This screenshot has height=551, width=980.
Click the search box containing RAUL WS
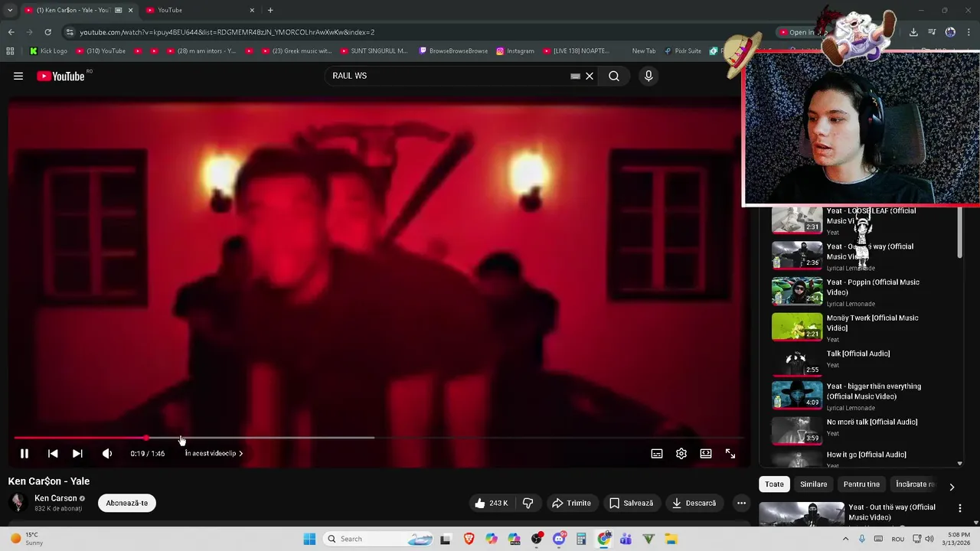pos(447,76)
